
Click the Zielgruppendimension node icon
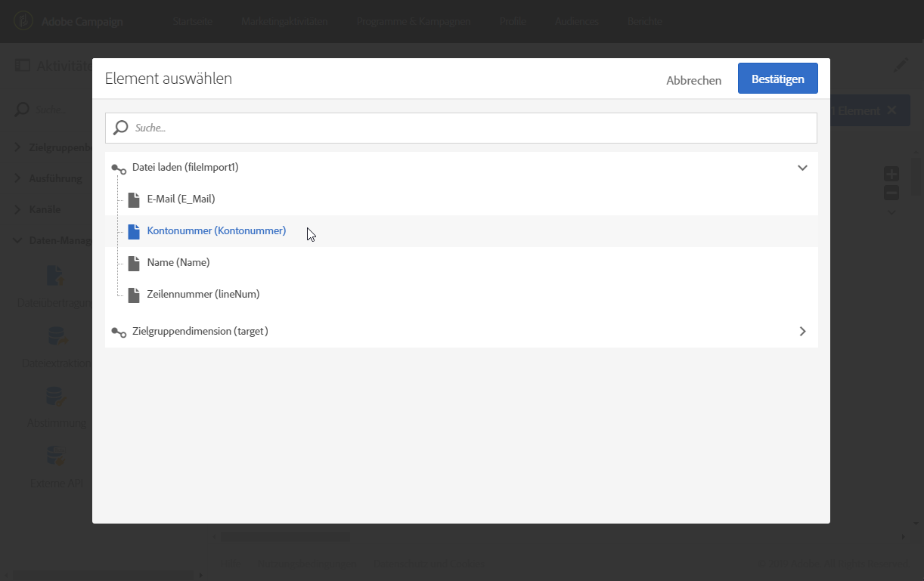[x=119, y=332]
